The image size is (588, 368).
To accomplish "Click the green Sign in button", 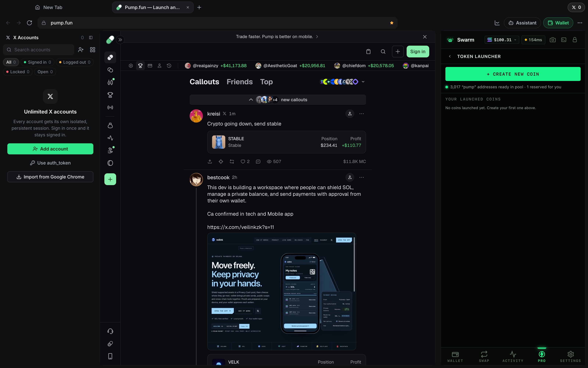I will [418, 52].
